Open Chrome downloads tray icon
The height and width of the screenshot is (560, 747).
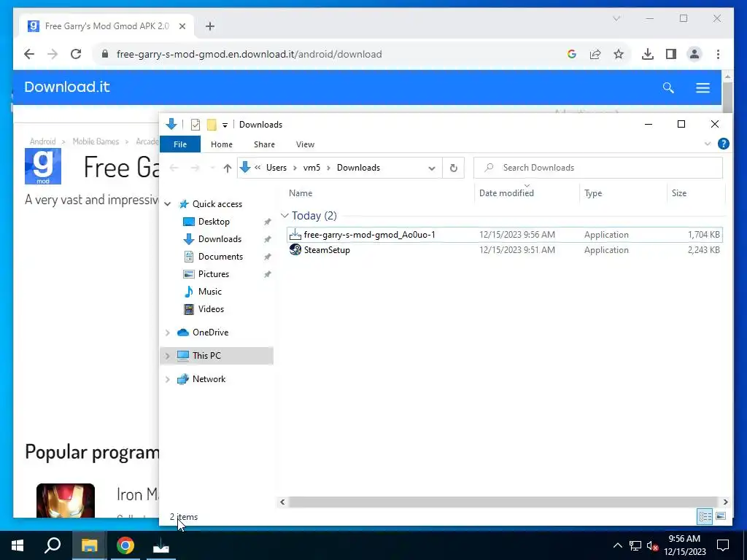click(x=648, y=54)
